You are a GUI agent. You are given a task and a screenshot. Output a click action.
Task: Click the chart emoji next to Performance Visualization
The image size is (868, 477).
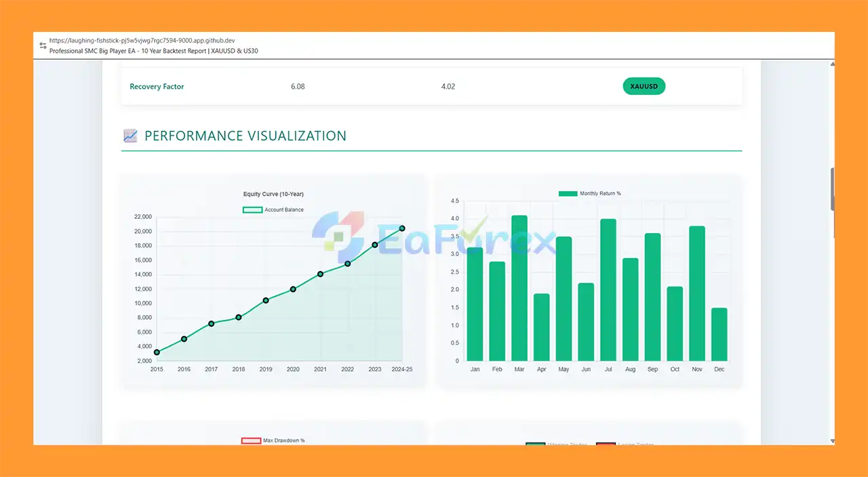click(x=130, y=136)
